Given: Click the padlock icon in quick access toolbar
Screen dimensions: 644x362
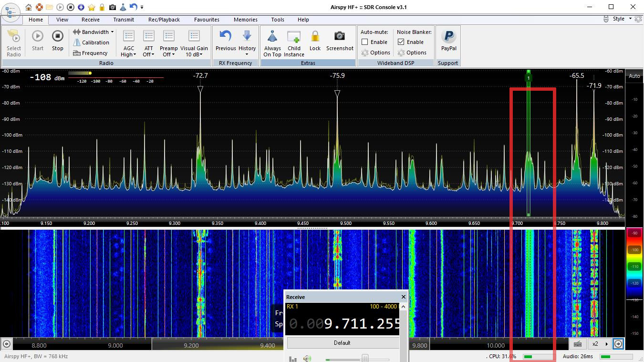Looking at the screenshot, I should point(102,7).
